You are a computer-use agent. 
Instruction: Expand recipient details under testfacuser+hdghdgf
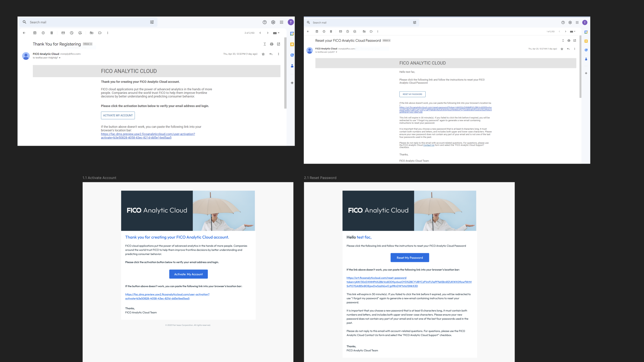(60, 58)
